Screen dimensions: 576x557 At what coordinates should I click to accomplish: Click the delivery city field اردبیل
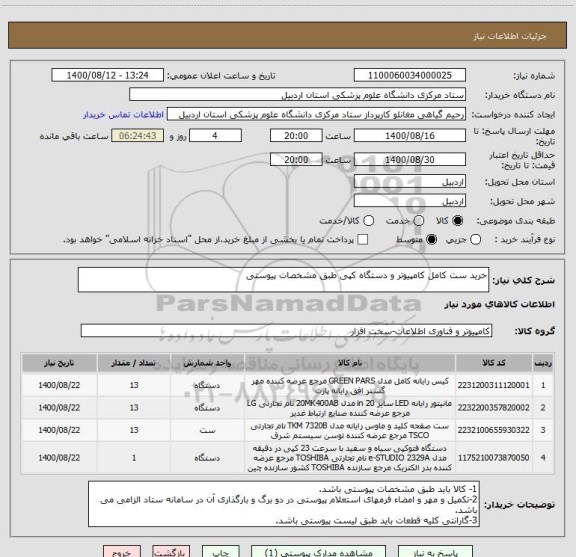click(410, 201)
